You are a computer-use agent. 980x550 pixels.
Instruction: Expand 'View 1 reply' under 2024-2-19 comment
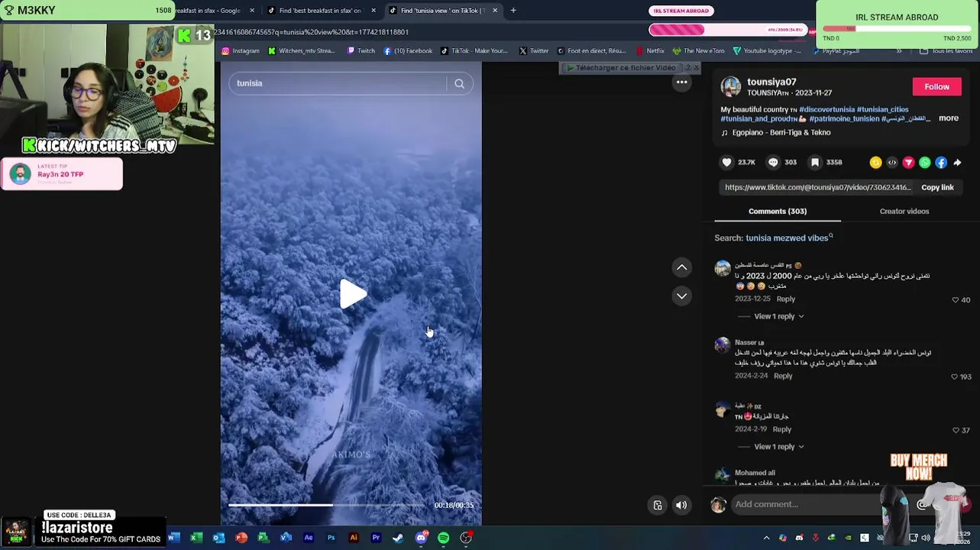778,447
